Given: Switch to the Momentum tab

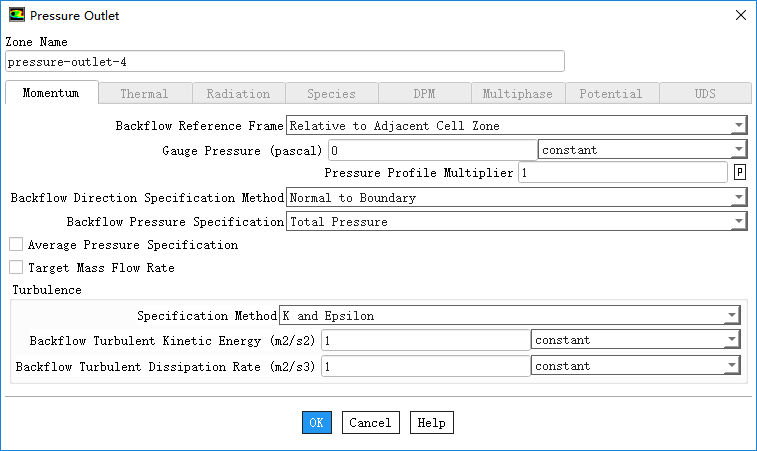Looking at the screenshot, I should click(51, 94).
